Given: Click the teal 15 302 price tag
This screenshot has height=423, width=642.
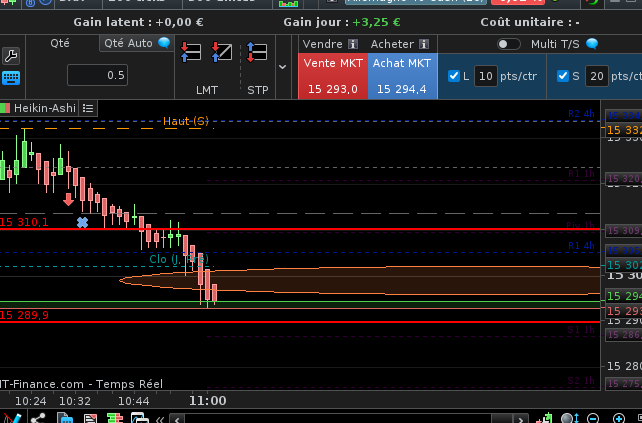Looking at the screenshot, I should coord(624,265).
